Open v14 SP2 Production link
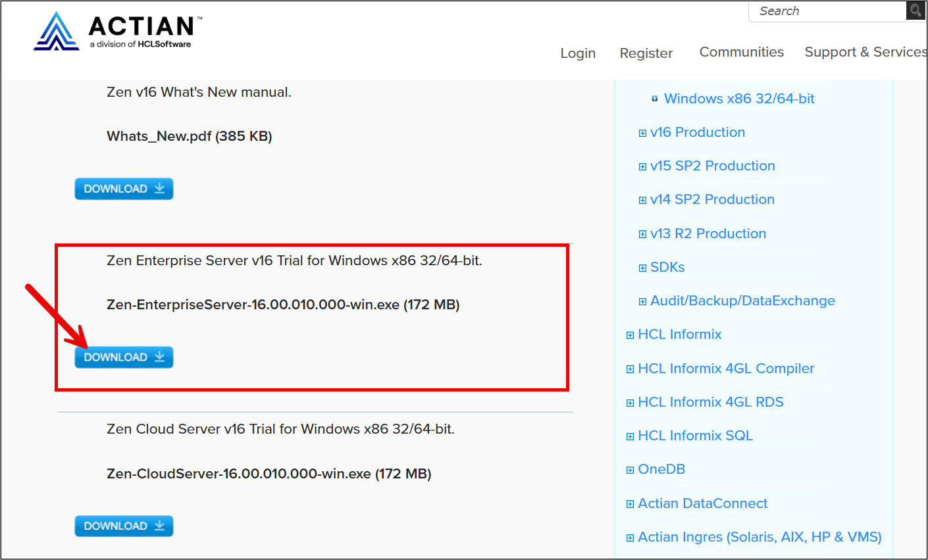This screenshot has height=560, width=928. [712, 199]
